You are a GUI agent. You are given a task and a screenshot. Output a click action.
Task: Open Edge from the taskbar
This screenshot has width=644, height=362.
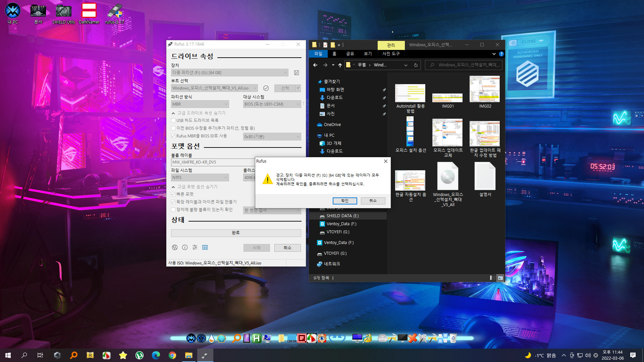click(x=156, y=355)
